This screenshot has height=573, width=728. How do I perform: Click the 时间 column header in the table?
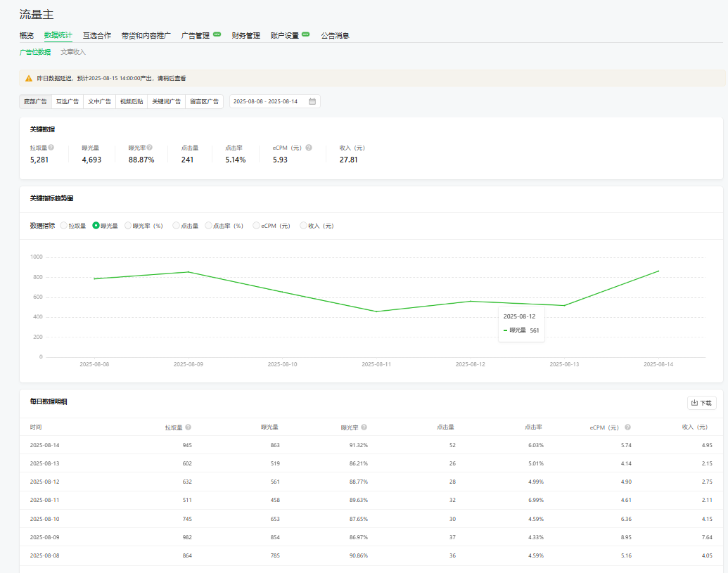[x=36, y=427]
